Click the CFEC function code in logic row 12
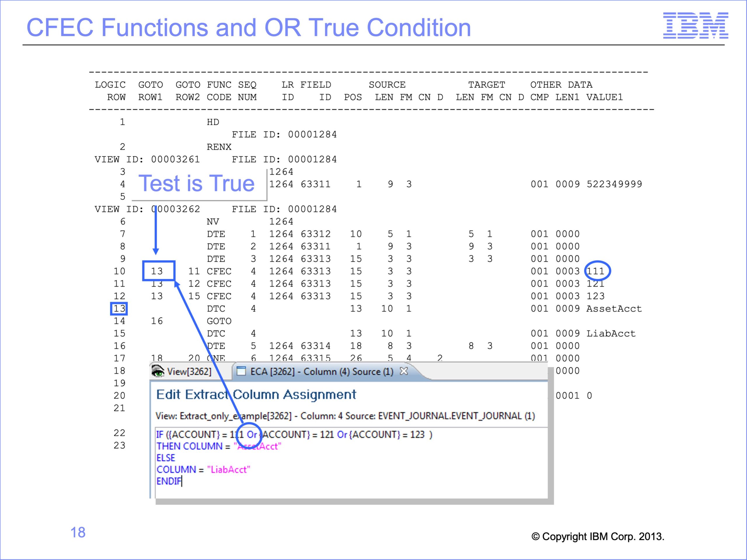This screenshot has height=560, width=747. 219,296
